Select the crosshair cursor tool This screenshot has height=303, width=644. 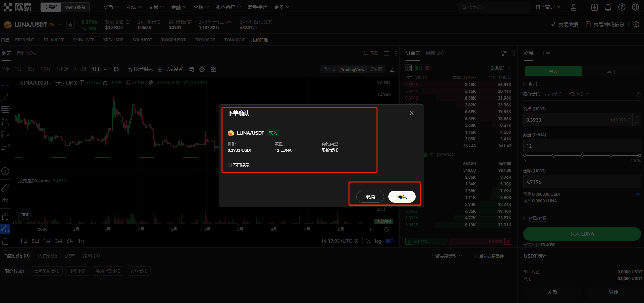tap(5, 85)
